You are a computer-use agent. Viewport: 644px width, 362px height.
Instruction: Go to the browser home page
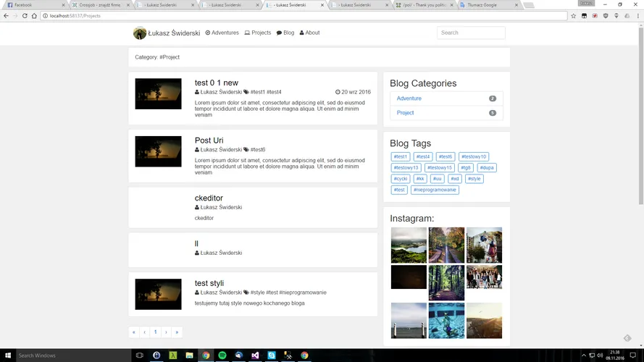click(x=34, y=16)
